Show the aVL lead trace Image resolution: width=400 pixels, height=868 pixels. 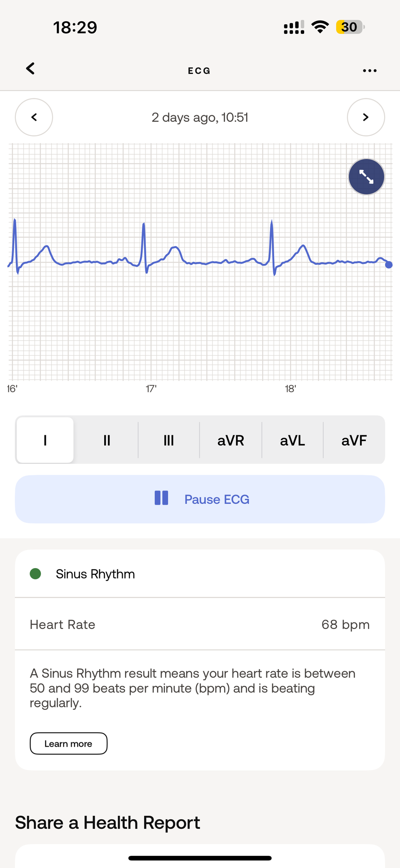click(292, 440)
